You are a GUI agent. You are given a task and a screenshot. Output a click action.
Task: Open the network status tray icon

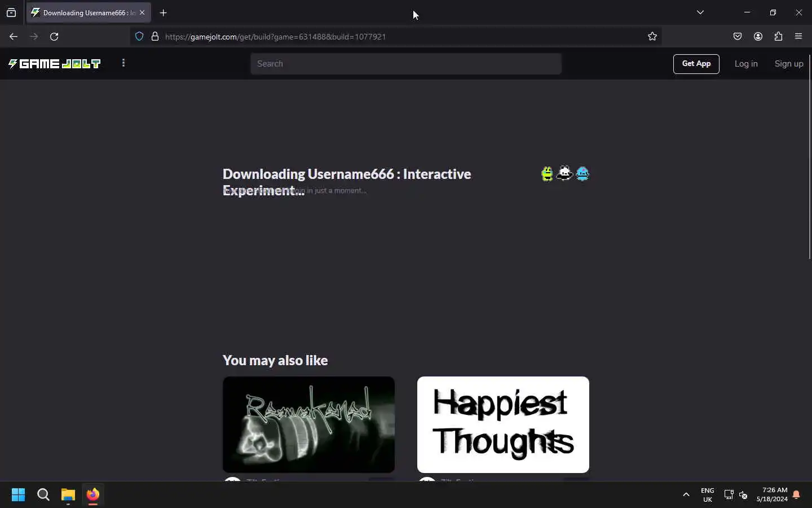click(729, 495)
